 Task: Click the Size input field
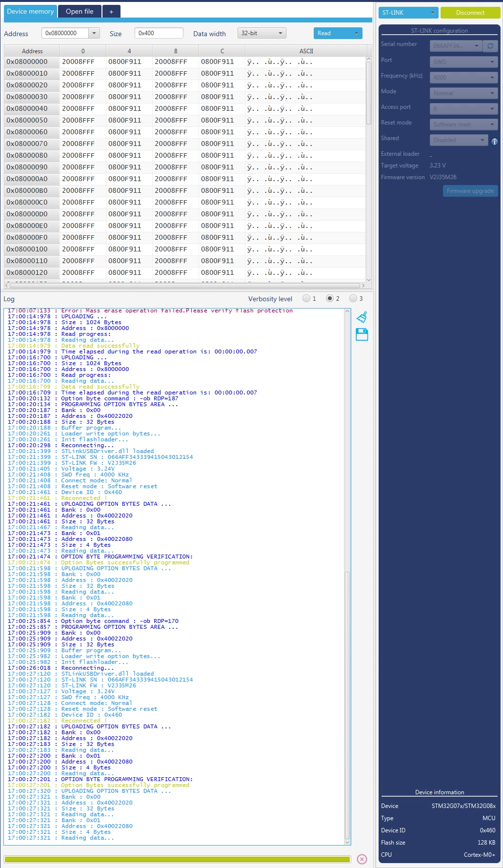click(x=159, y=33)
